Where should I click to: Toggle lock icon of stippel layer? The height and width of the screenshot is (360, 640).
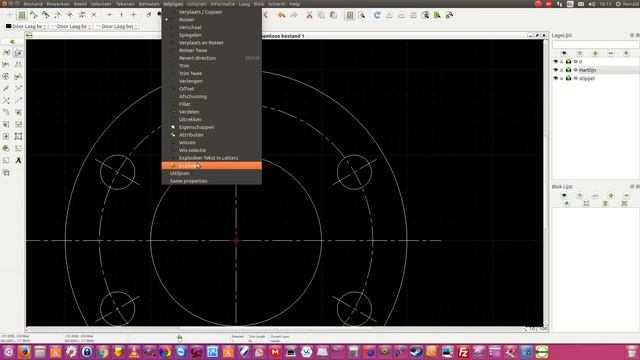coord(562,78)
